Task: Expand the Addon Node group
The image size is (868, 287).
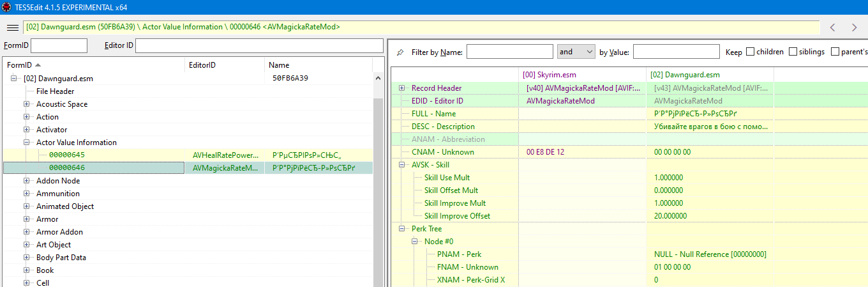Action: (x=27, y=181)
